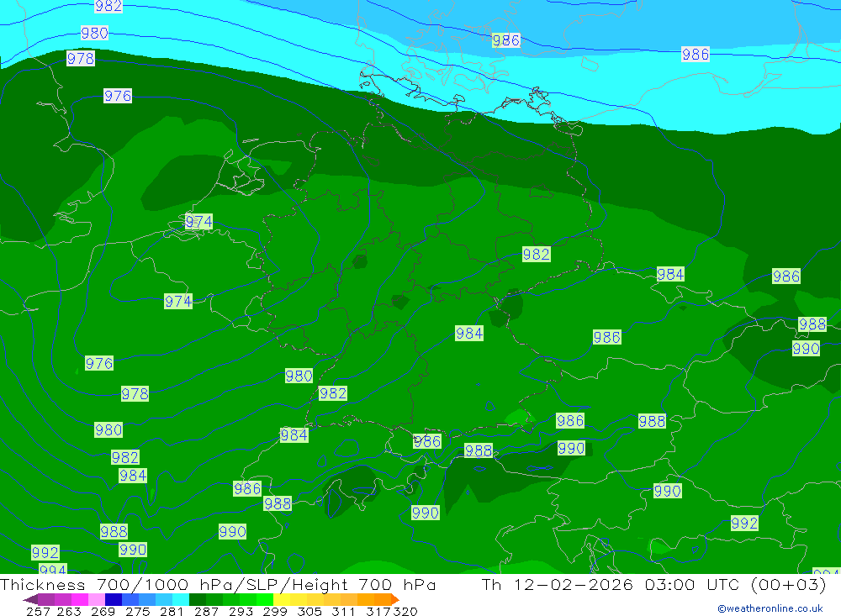Click legend value 293
This screenshot has height=616, width=841.
[x=241, y=611]
